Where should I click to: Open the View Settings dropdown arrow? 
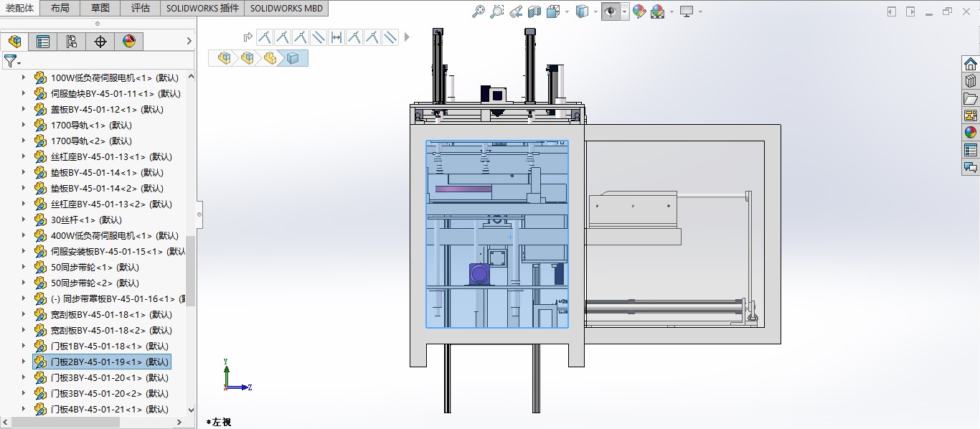pyautogui.click(x=700, y=11)
